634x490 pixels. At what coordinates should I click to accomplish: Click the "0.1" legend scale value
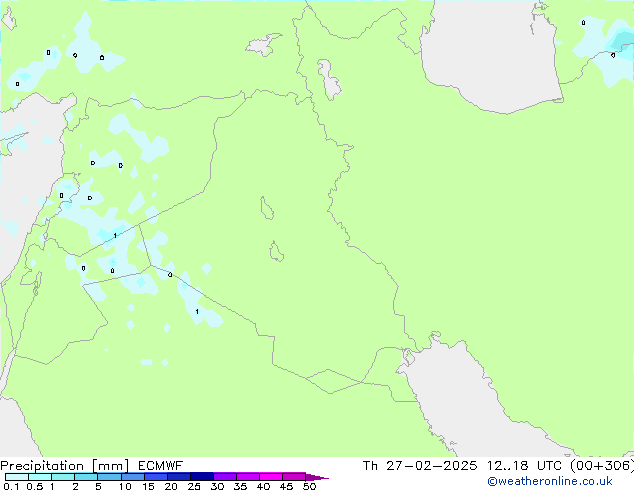click(11, 486)
